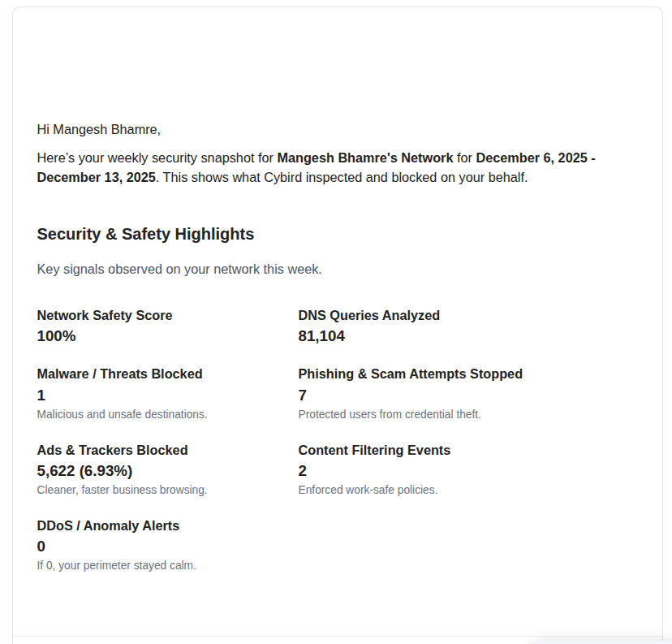Viewport: 672px width, 644px height.
Task: Click the "Network Safety Score" label
Action: [105, 315]
